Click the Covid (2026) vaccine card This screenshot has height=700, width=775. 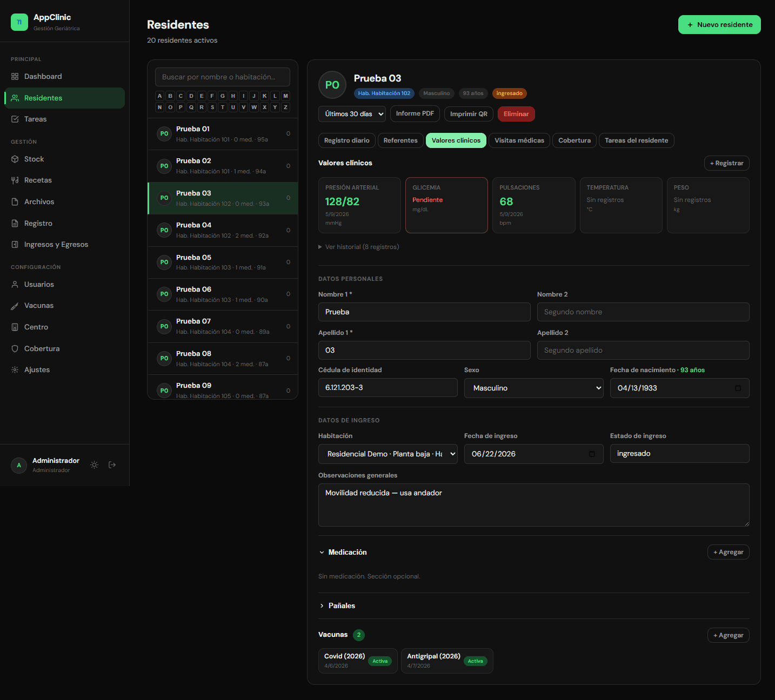pos(358,661)
